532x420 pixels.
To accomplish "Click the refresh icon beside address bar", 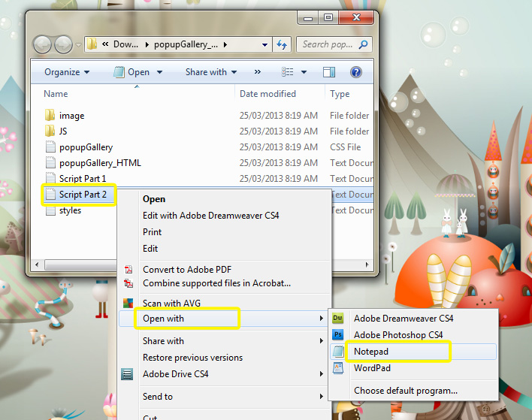I will tap(283, 44).
